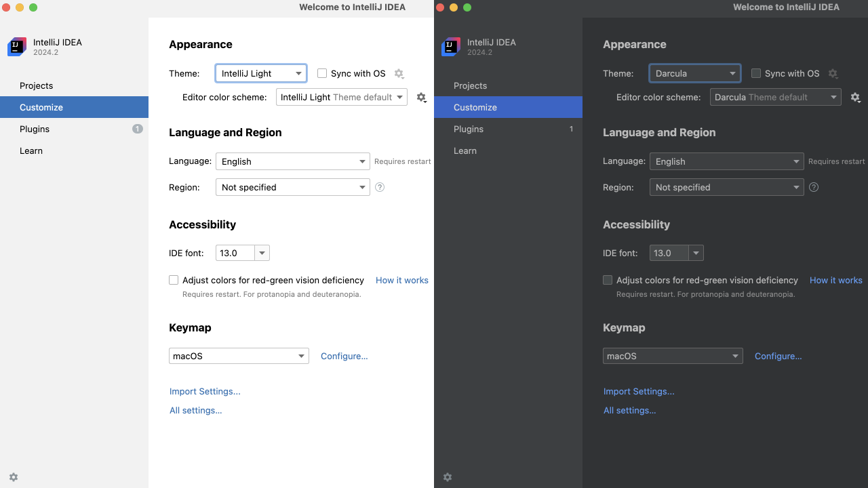Open settings gear at bottom of light sidebar

click(x=14, y=477)
